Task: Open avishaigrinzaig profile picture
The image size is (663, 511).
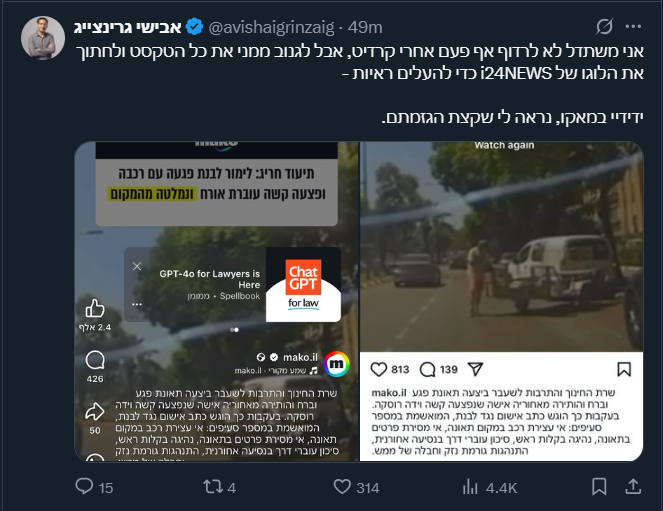Action: 43,38
